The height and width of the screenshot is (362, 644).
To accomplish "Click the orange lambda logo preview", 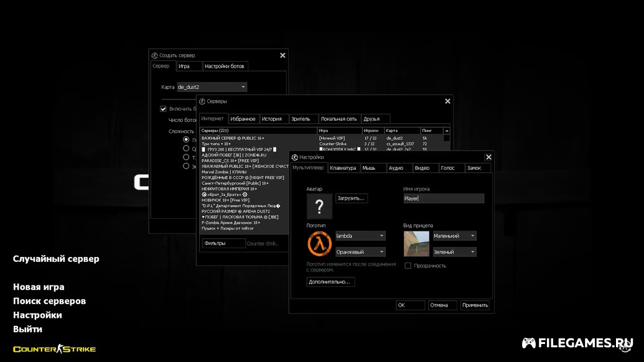I will pos(319,244).
